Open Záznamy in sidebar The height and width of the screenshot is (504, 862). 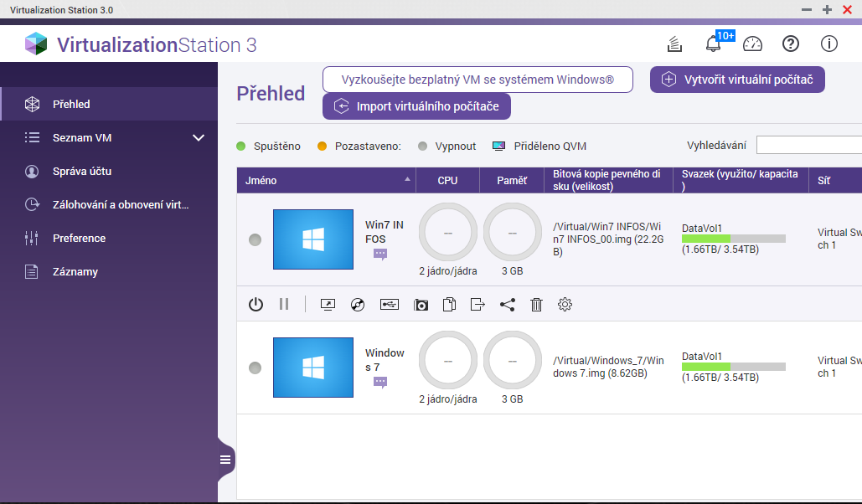(110, 271)
